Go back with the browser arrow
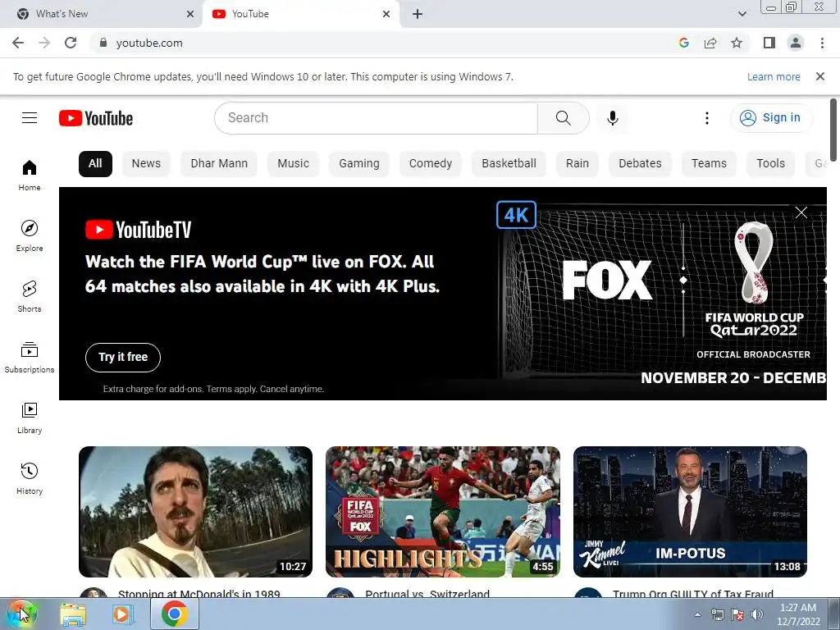The height and width of the screenshot is (630, 840). 18,43
